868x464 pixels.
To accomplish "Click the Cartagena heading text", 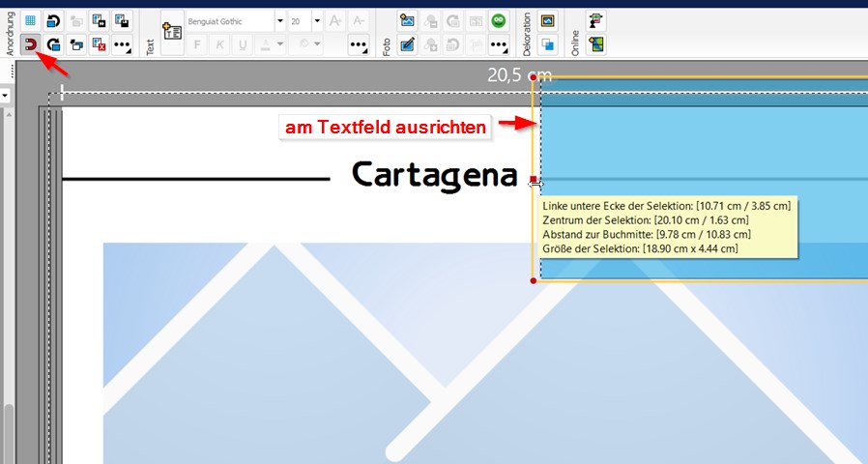I will click(434, 175).
